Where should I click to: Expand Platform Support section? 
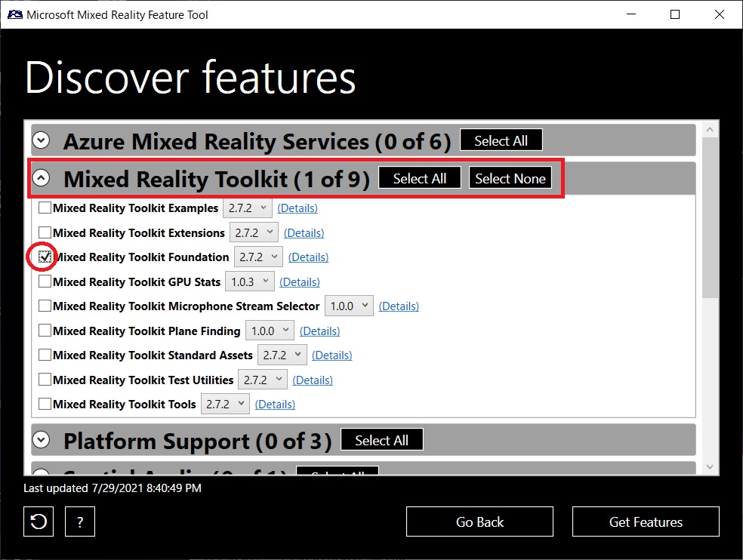coord(42,440)
